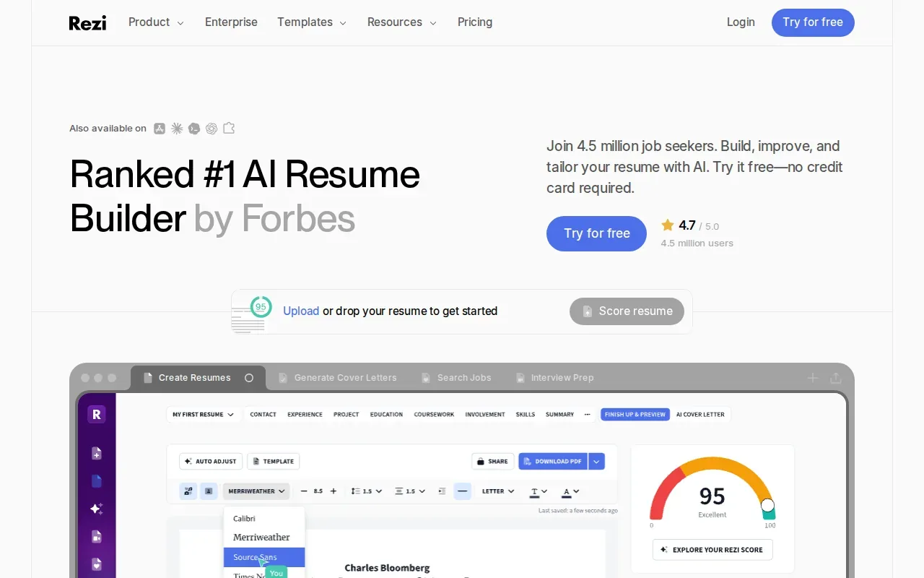Switch to the Generate Cover Letters tab
924x578 pixels.
(x=338, y=378)
